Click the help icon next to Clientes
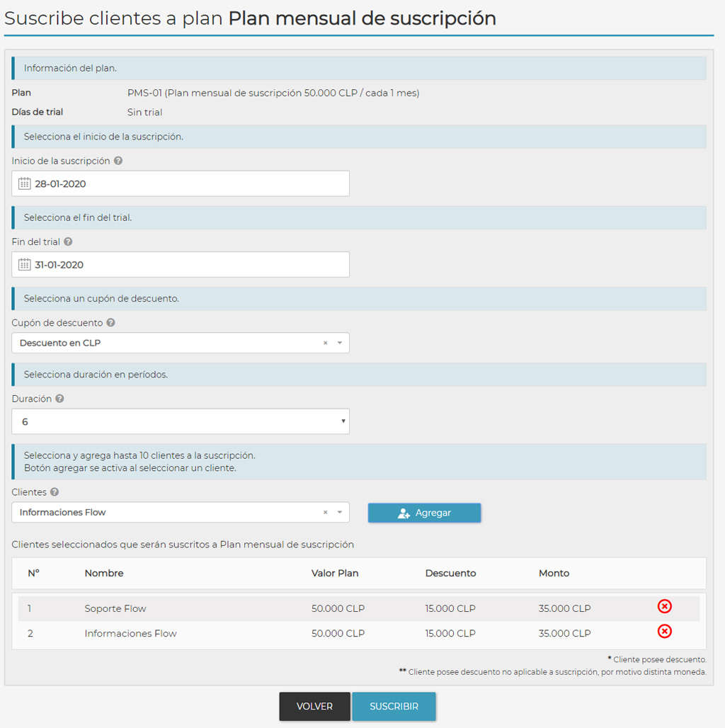Screen dimensions: 725x728 tap(55, 491)
